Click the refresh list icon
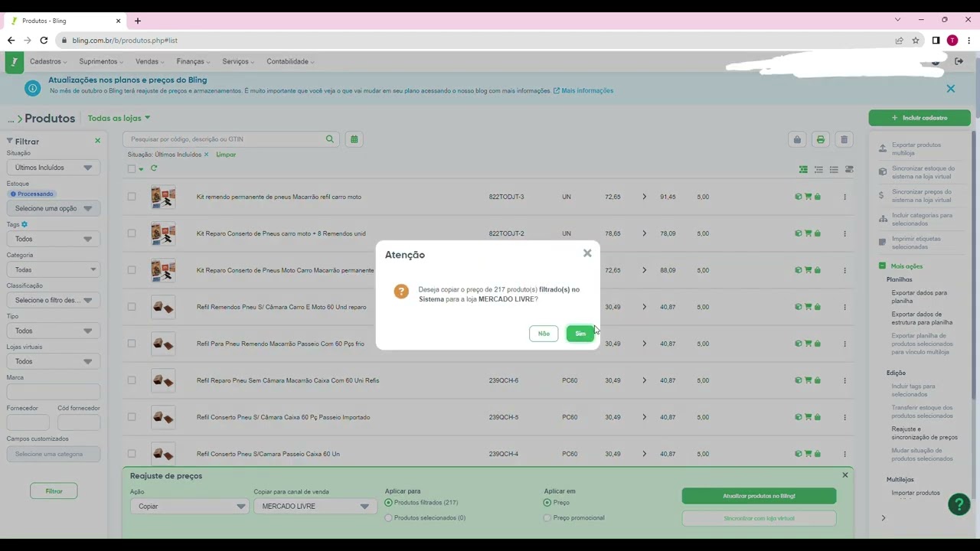Image resolution: width=980 pixels, height=551 pixels. tap(154, 168)
